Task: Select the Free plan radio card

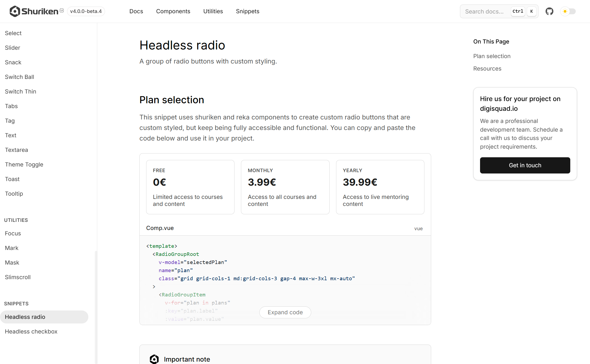Action: pos(190,187)
